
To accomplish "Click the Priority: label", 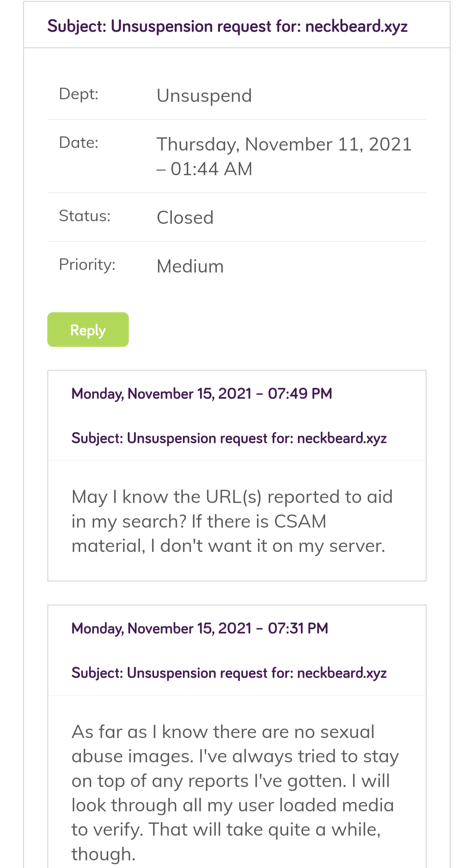I will click(87, 265).
